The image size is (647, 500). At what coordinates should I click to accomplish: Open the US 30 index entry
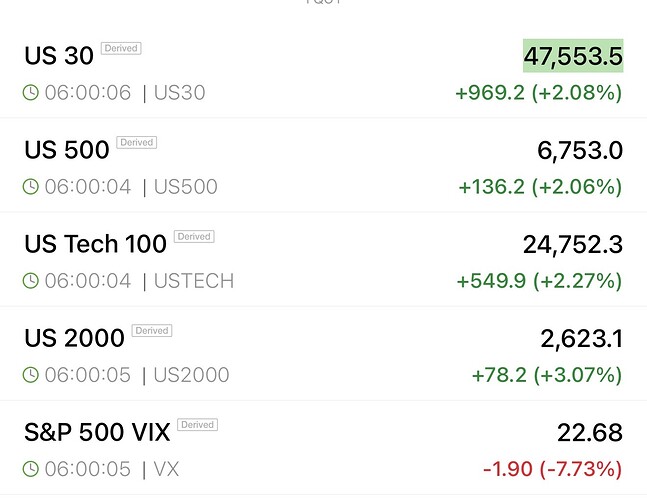pos(324,71)
